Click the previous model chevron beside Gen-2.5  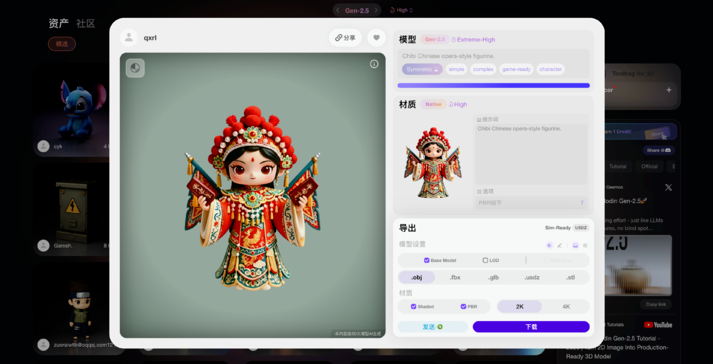(337, 10)
